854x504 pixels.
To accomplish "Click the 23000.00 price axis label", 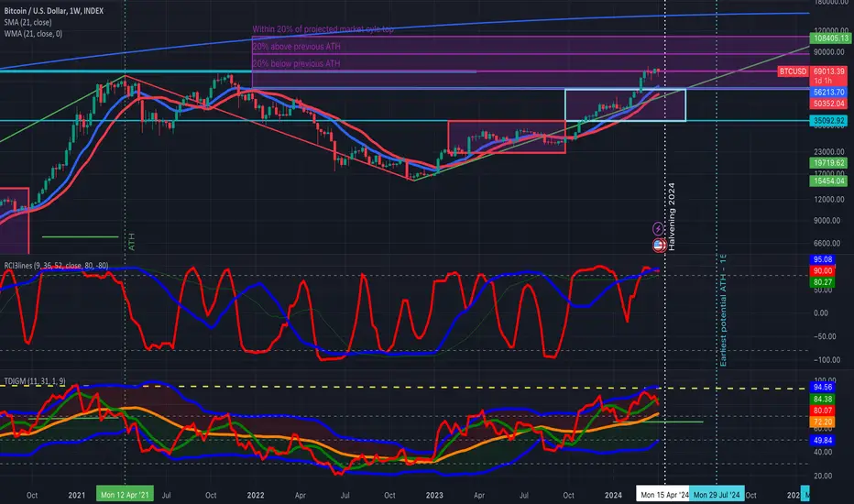I will click(829, 151).
